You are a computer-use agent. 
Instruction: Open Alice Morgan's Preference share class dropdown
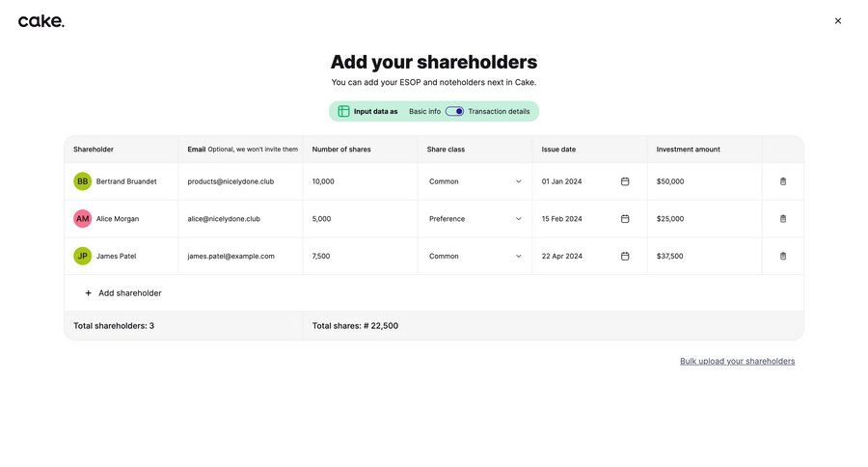coord(475,219)
